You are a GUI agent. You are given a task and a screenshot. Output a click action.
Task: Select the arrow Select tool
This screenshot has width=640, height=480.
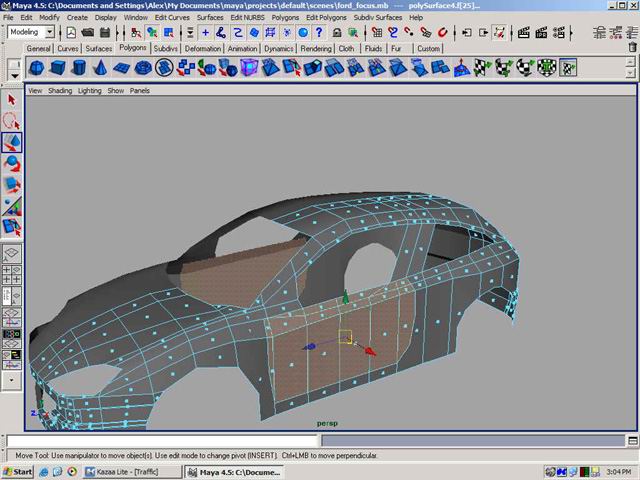click(x=12, y=99)
